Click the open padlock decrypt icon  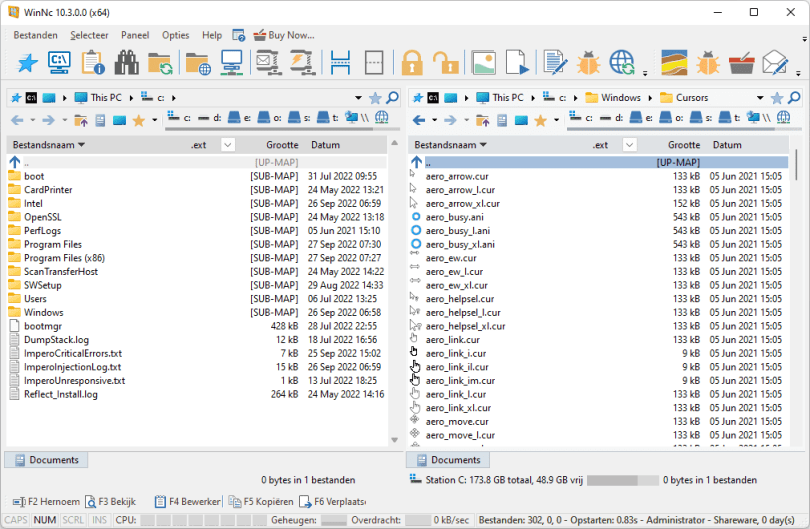[x=445, y=63]
